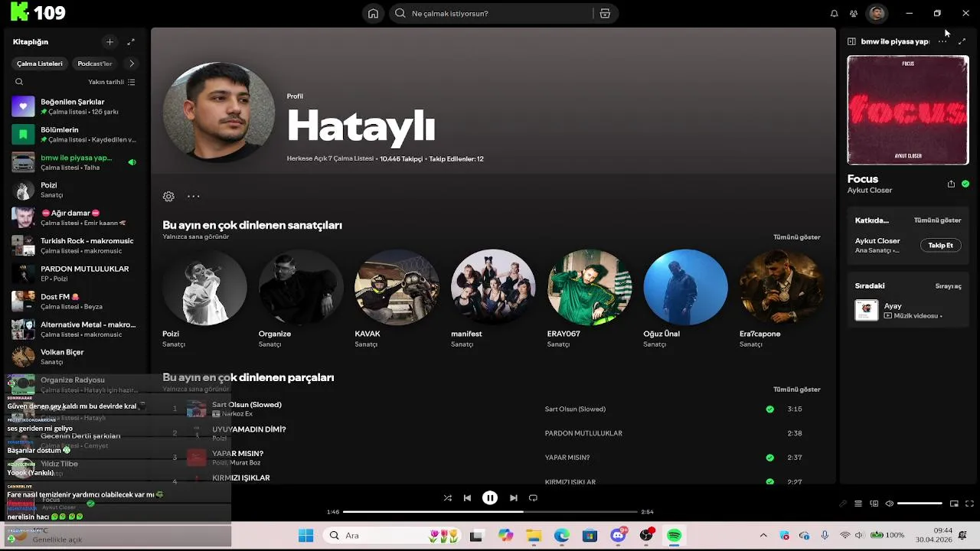Open the mini player

pos(954,504)
